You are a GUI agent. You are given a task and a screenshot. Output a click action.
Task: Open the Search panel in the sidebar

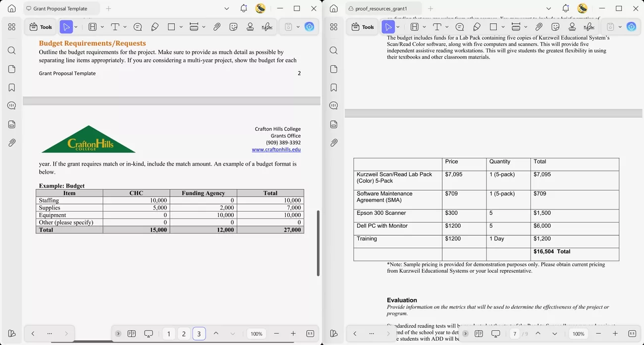[x=11, y=50]
